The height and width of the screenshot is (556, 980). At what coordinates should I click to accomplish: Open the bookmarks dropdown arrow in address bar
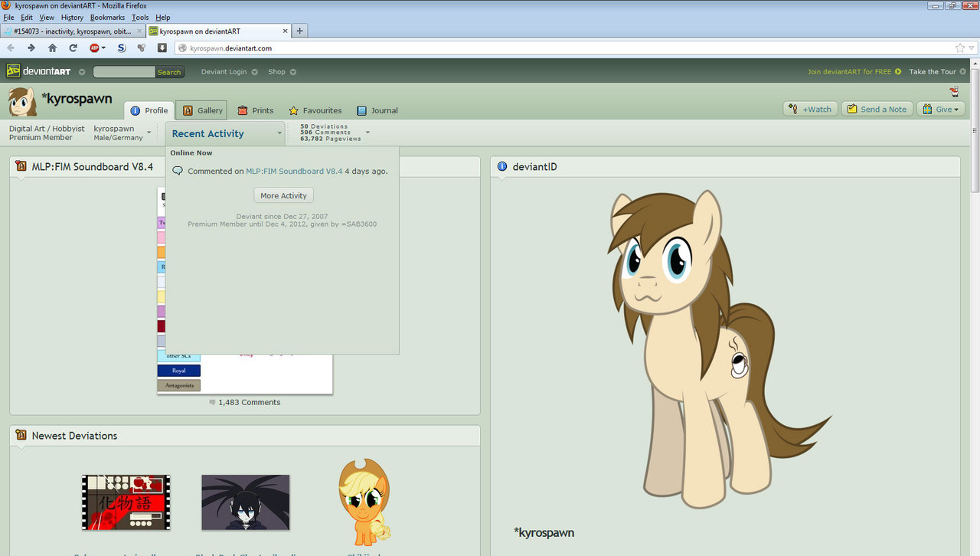[x=971, y=48]
